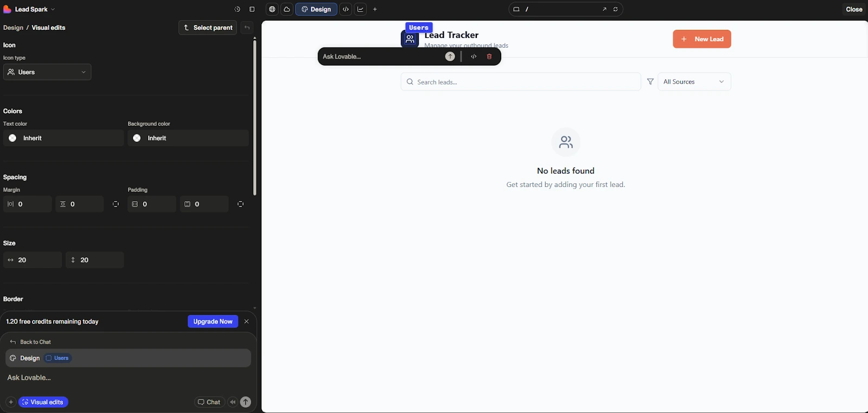Open the Background color Inherit swatch
868x413 pixels.
point(188,138)
